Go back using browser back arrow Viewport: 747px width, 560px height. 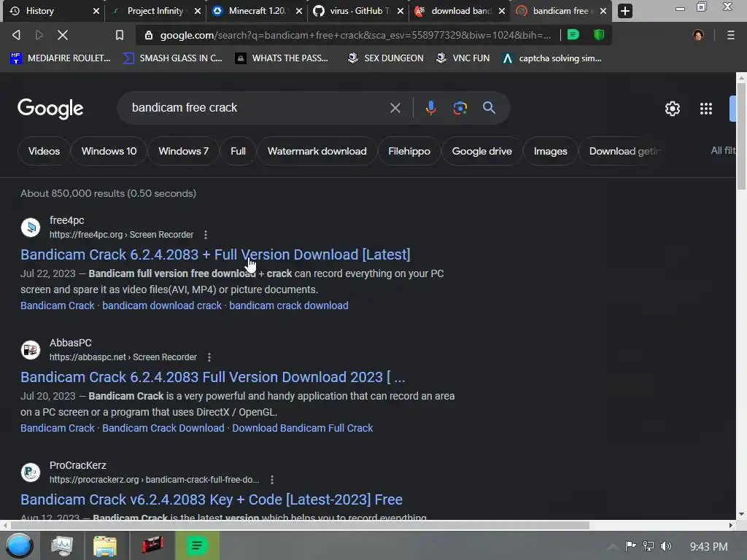[16, 35]
